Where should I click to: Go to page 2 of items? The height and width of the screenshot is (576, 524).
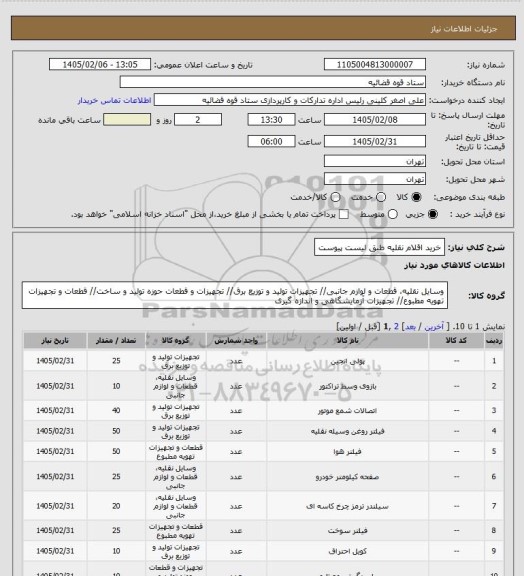pos(396,327)
